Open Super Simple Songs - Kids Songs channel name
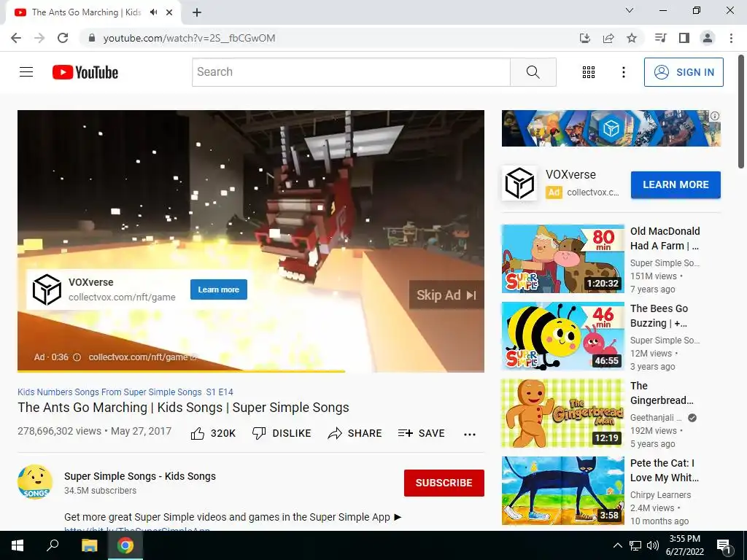Viewport: 747px width, 560px height. pos(140,476)
